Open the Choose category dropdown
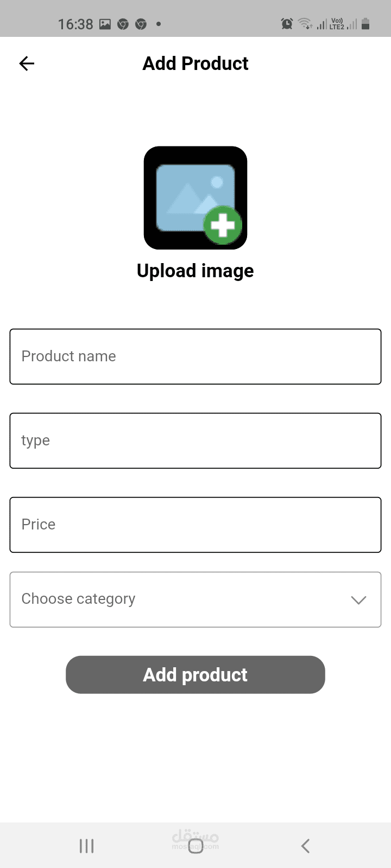 [185, 599]
